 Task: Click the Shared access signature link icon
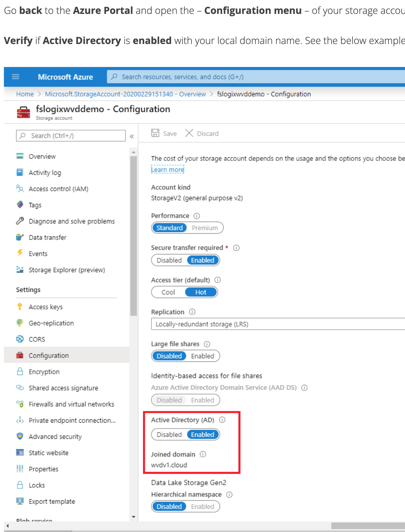coord(20,387)
